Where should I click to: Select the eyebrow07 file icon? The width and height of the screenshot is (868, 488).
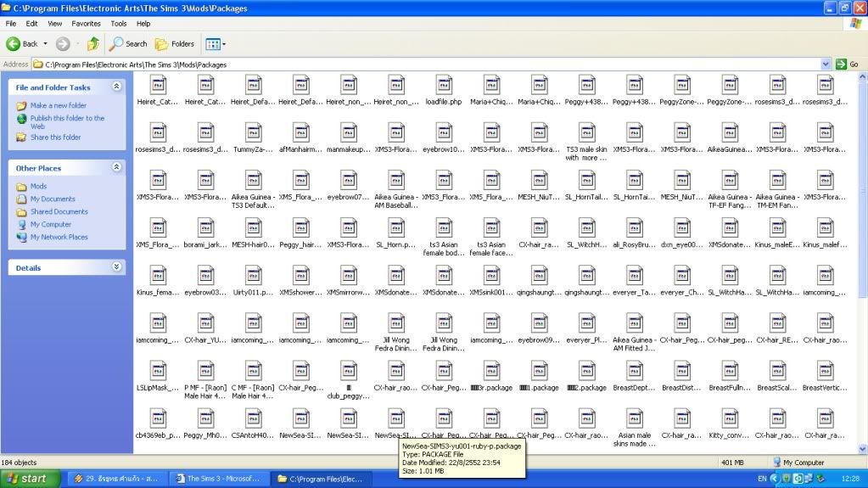click(349, 181)
